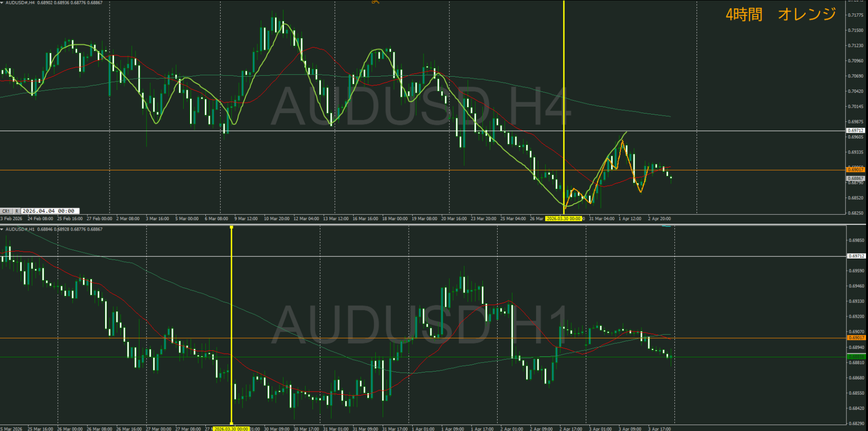Screen dimensions: 868x431
Task: Click the AUDUSD H1 watermark text
Action: tap(420, 324)
